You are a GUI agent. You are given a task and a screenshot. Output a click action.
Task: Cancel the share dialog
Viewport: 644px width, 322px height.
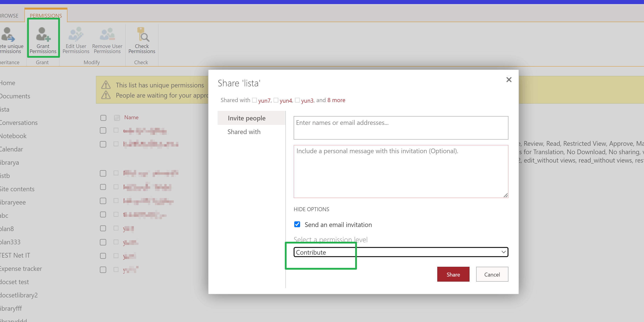pyautogui.click(x=492, y=274)
